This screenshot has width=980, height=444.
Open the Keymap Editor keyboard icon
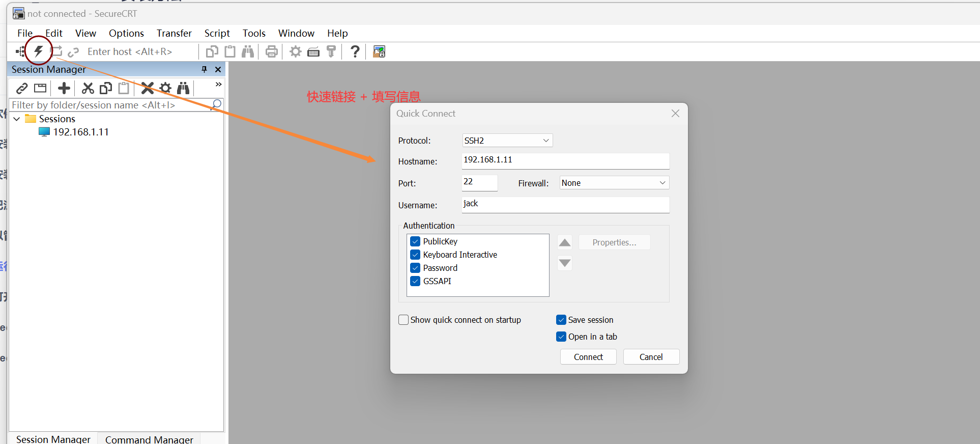tap(313, 51)
